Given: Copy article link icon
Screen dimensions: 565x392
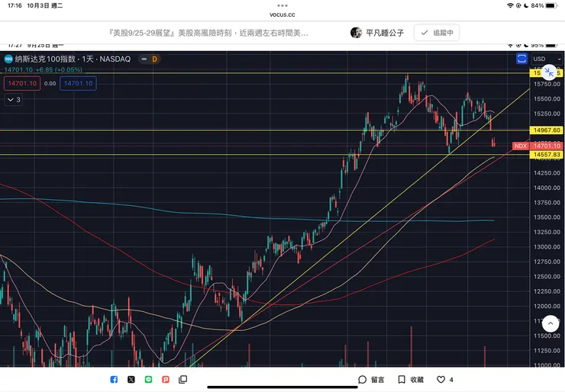Looking at the screenshot, I should tap(183, 379).
